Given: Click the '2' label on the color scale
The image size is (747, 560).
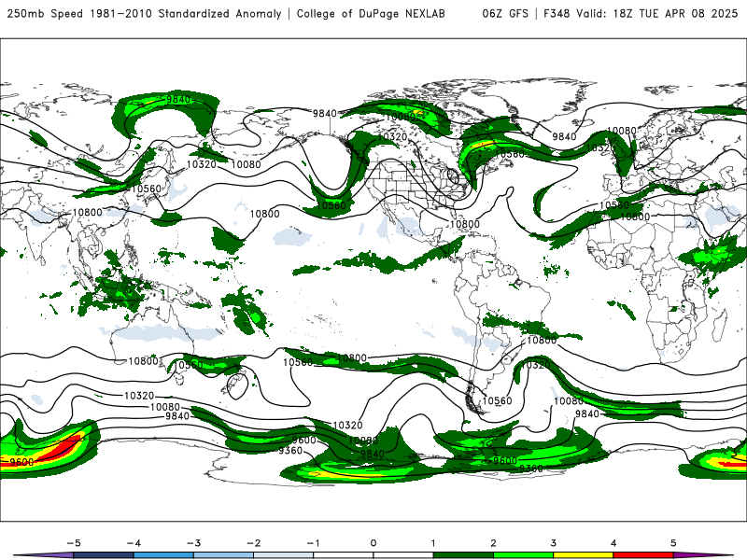Looking at the screenshot, I should [x=493, y=543].
